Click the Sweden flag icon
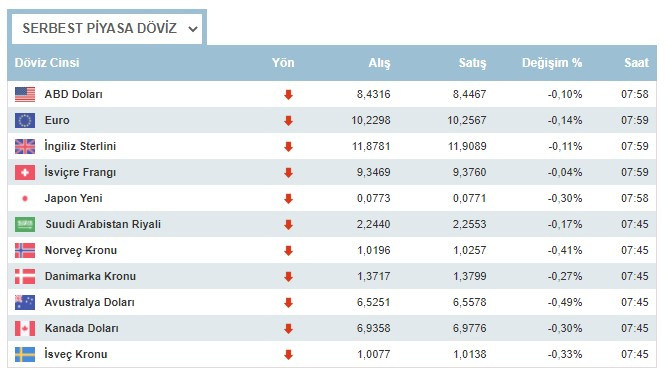Screen dimensions: 668x390 click(x=25, y=354)
